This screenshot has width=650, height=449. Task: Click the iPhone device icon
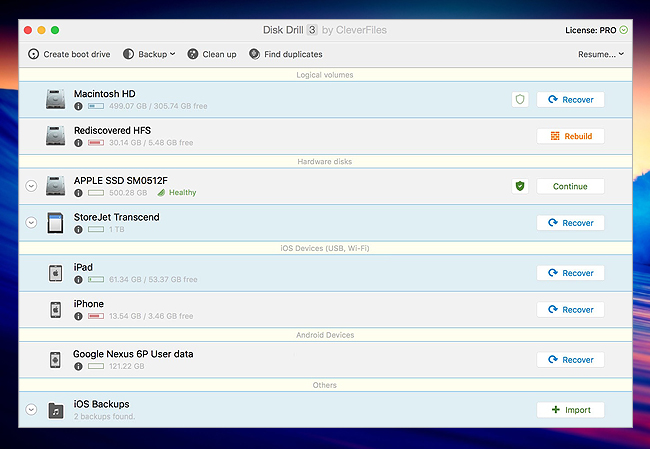56,310
